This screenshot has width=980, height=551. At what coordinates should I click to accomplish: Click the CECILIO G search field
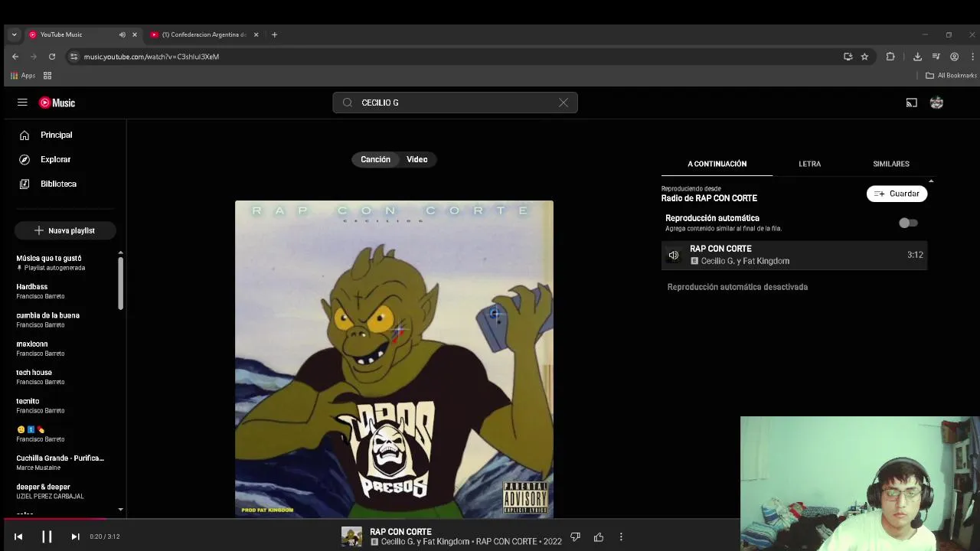click(x=455, y=103)
